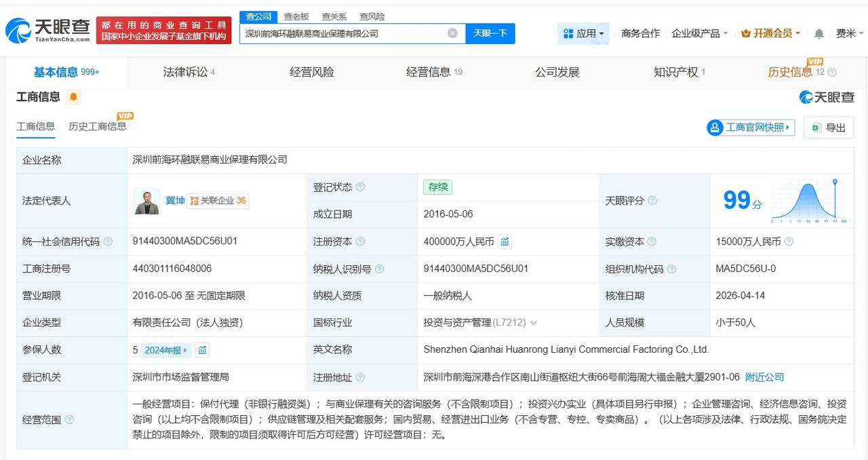Click the 核准日期 value 2026-04-14

pos(741,296)
